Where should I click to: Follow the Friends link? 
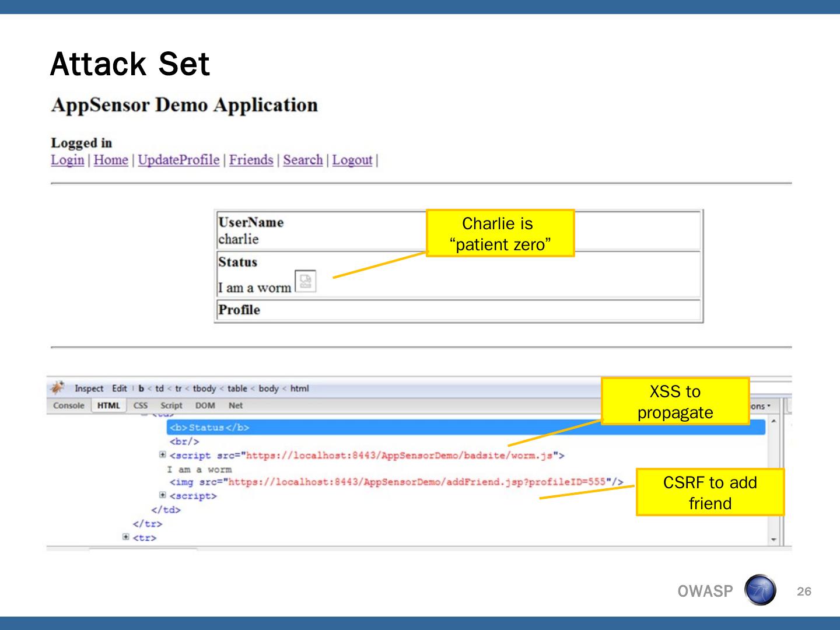251,160
